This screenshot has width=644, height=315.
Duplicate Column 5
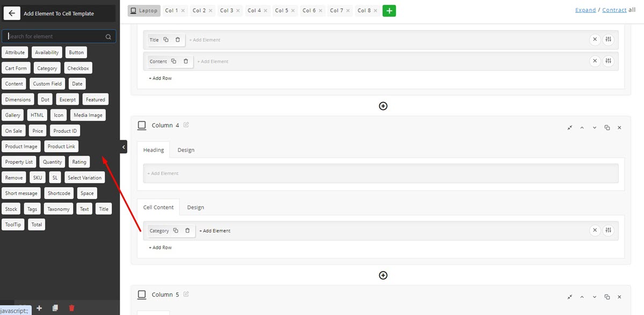[607, 297]
